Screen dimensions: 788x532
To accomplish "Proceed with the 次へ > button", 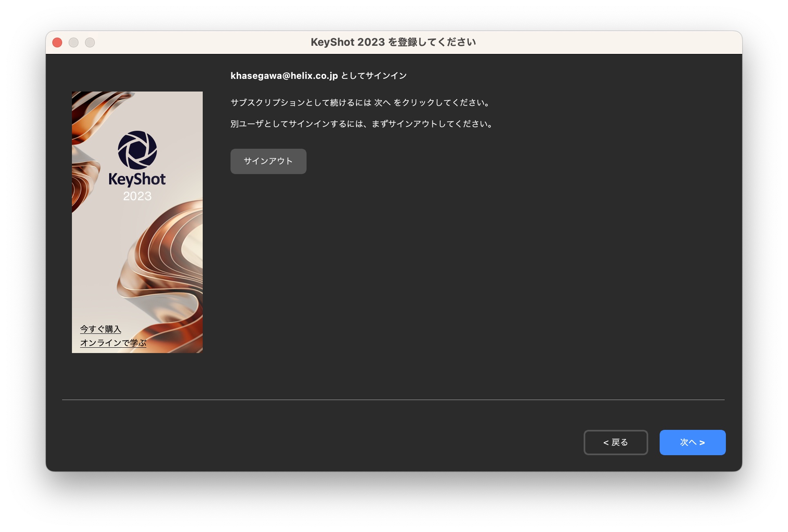I will tap(692, 443).
